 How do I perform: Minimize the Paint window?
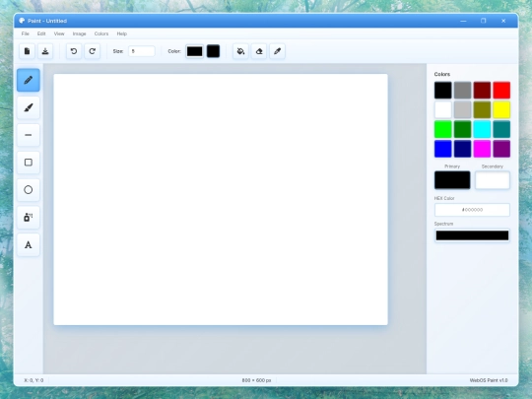463,21
